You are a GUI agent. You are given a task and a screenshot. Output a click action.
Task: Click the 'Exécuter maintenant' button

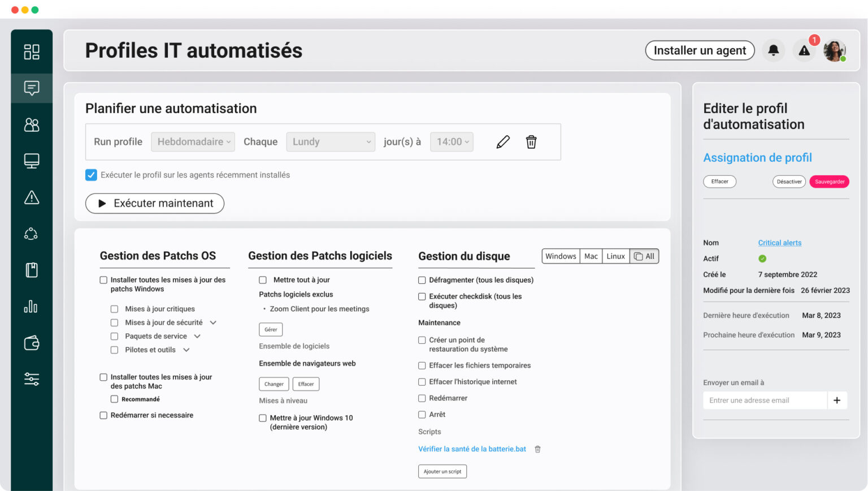(x=154, y=203)
